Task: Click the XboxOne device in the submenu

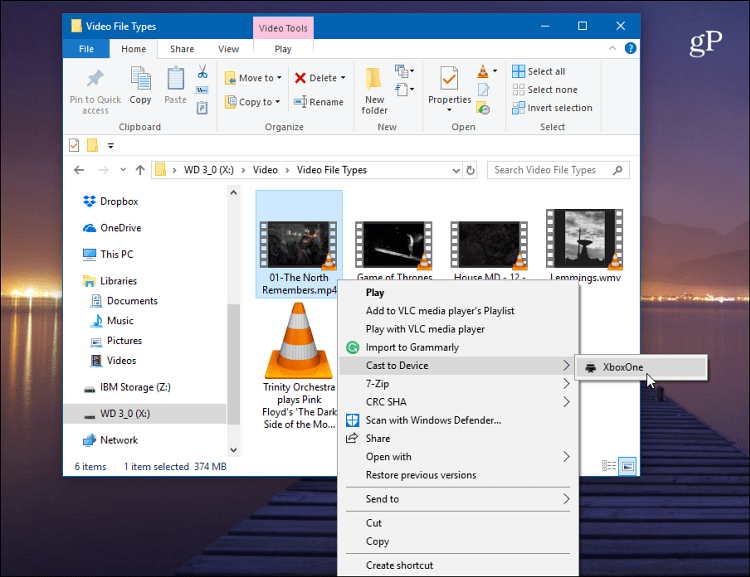Action: (640, 367)
